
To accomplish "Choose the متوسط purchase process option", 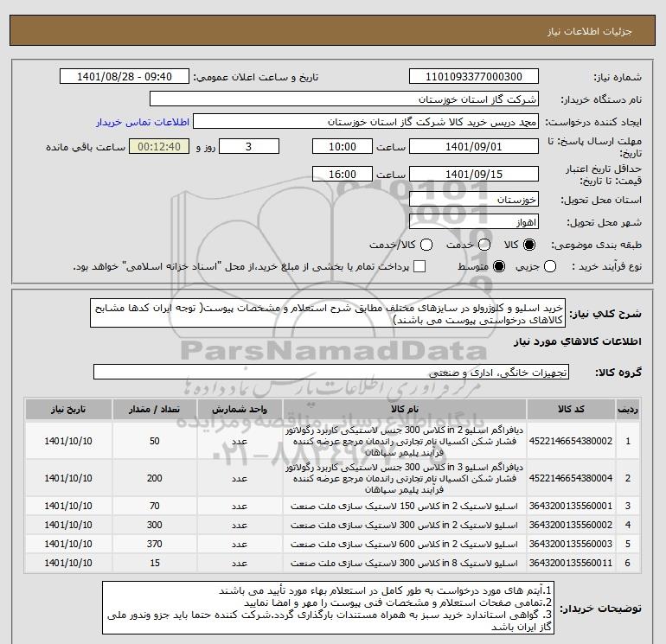I will tap(499, 266).
